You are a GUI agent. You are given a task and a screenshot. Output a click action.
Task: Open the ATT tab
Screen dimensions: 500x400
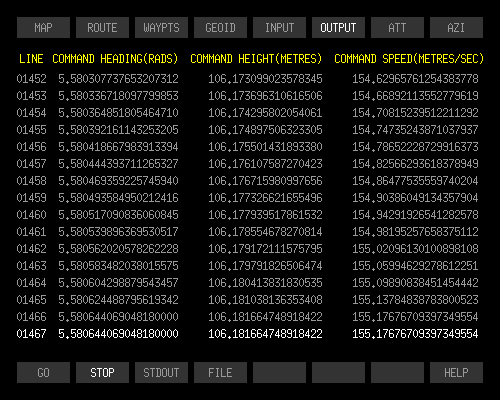(x=397, y=27)
